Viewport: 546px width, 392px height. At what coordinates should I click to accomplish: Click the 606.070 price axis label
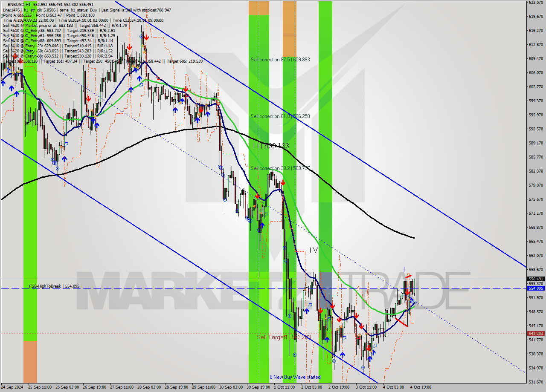tap(536, 72)
